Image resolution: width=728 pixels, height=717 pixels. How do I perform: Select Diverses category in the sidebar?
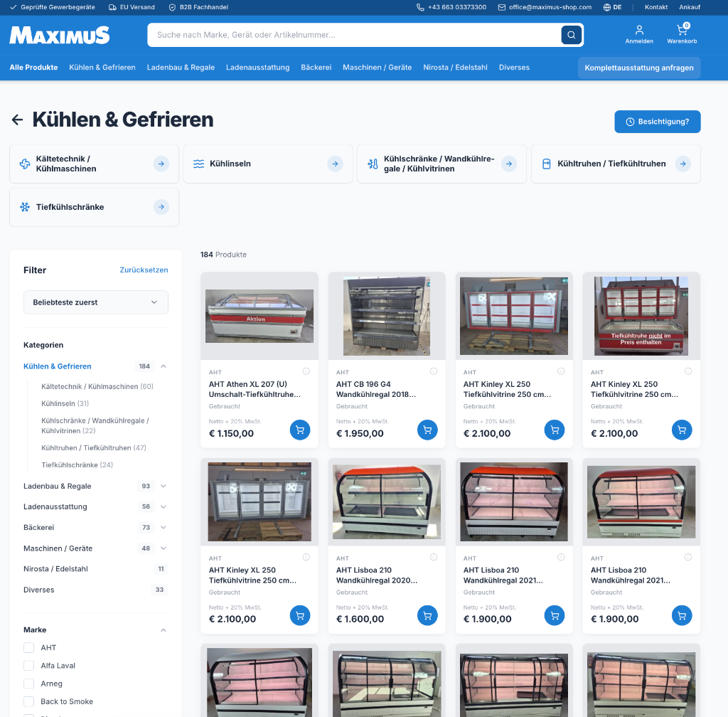point(39,590)
